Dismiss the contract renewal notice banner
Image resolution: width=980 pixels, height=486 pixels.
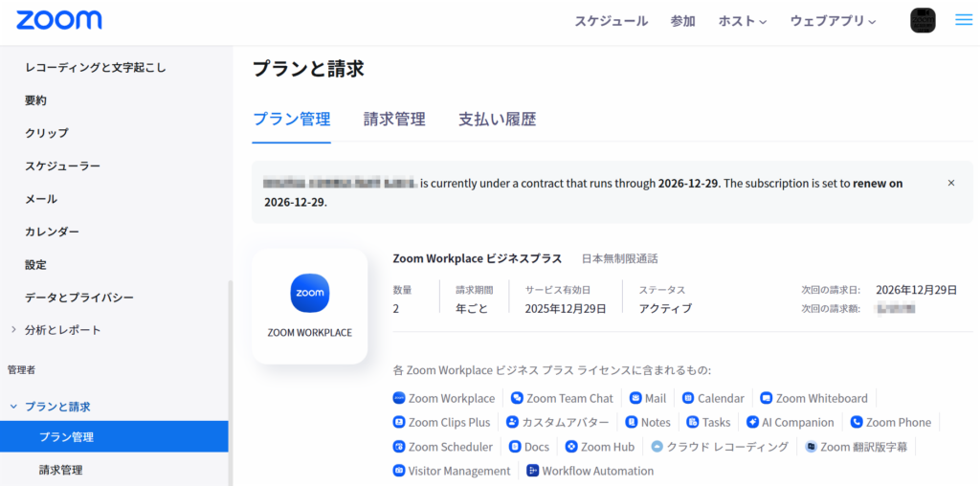[x=950, y=183]
